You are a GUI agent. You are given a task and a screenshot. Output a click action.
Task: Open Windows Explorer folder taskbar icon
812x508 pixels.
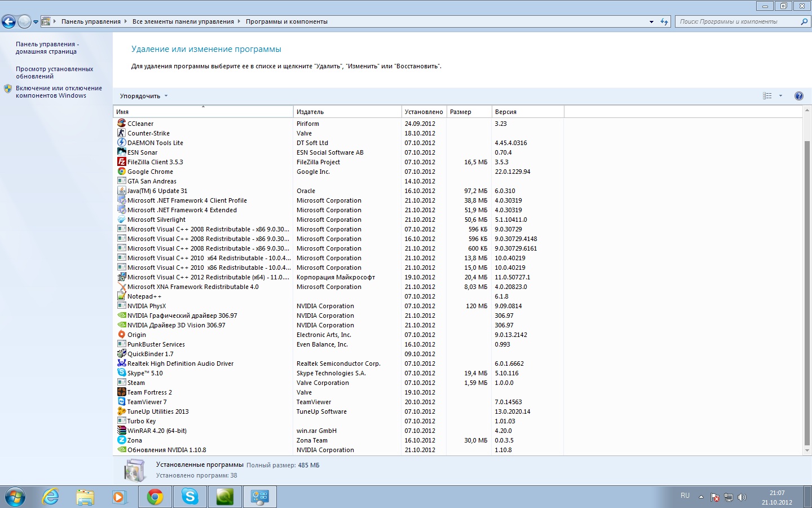pyautogui.click(x=85, y=497)
